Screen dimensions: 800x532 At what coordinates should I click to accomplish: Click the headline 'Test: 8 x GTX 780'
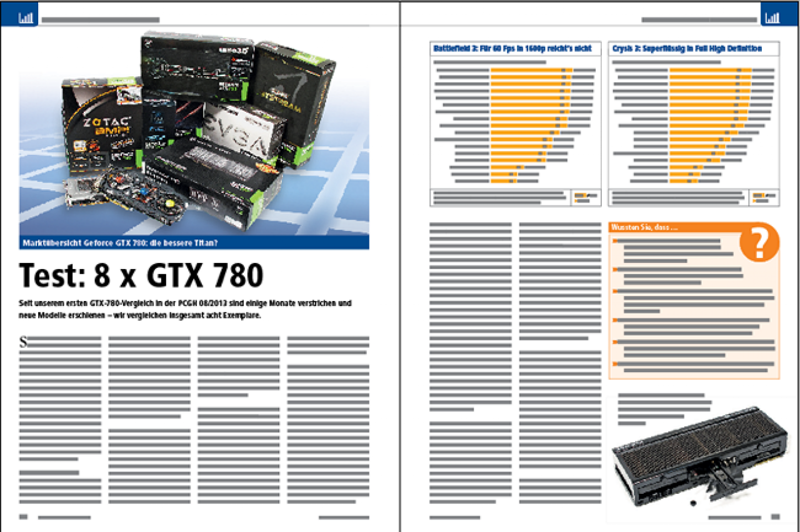click(x=141, y=275)
